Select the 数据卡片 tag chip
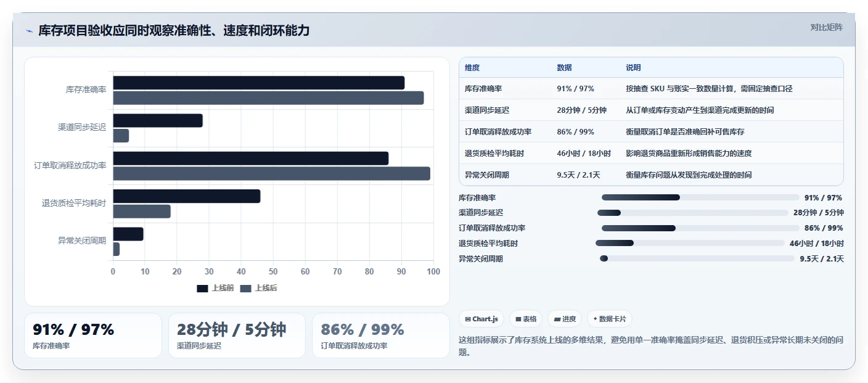This screenshot has height=383, width=868. pos(609,319)
